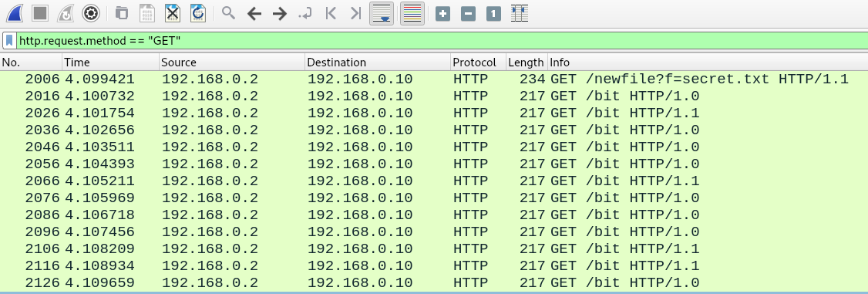Select packet number 2116
Viewport: 868px width, 294px height.
(434, 265)
